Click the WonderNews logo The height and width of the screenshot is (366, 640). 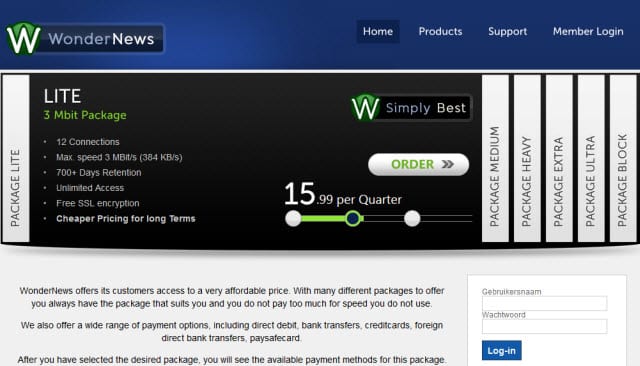85,38
